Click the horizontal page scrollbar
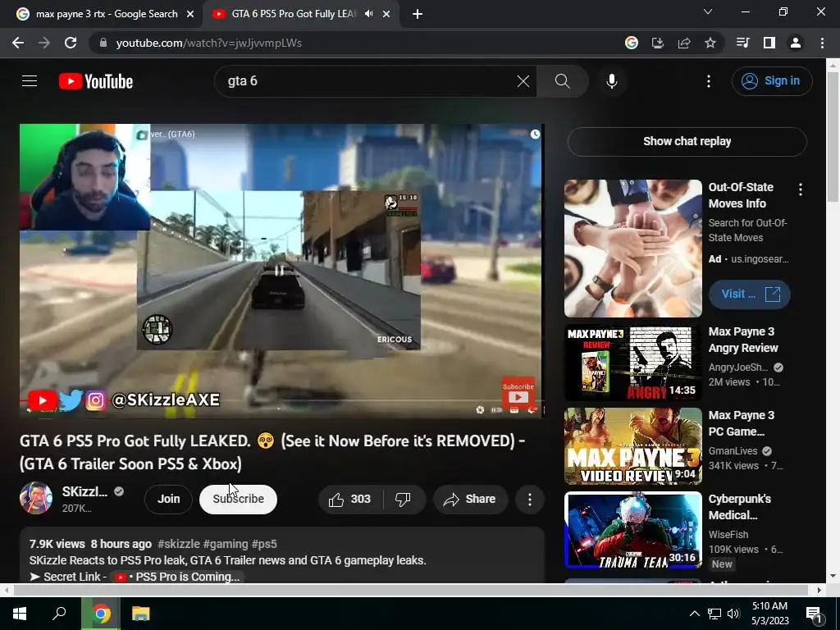This screenshot has width=840, height=630. point(410,590)
